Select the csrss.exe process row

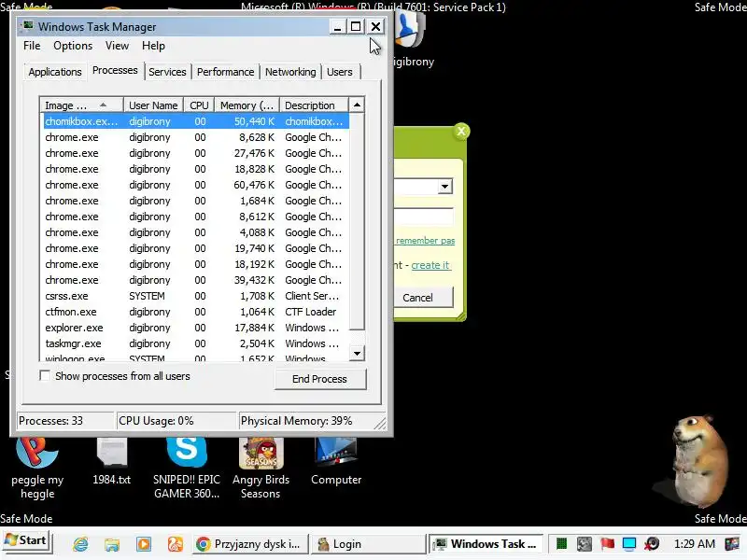pos(196,296)
